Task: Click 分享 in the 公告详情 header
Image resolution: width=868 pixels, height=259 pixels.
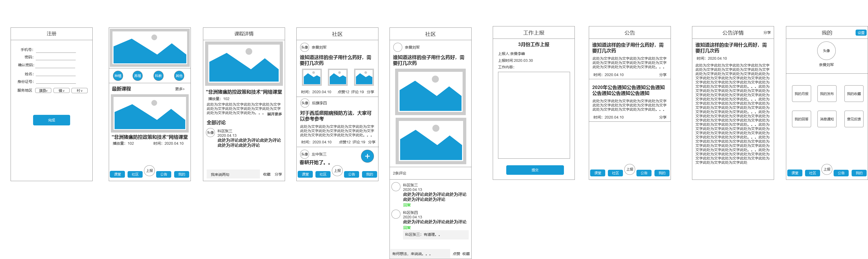Action: pos(767,33)
